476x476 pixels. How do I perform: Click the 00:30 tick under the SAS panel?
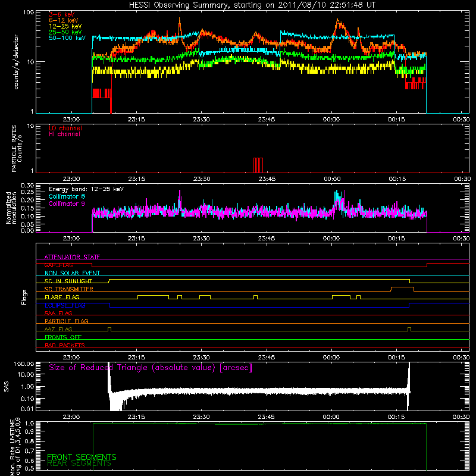(x=461, y=417)
